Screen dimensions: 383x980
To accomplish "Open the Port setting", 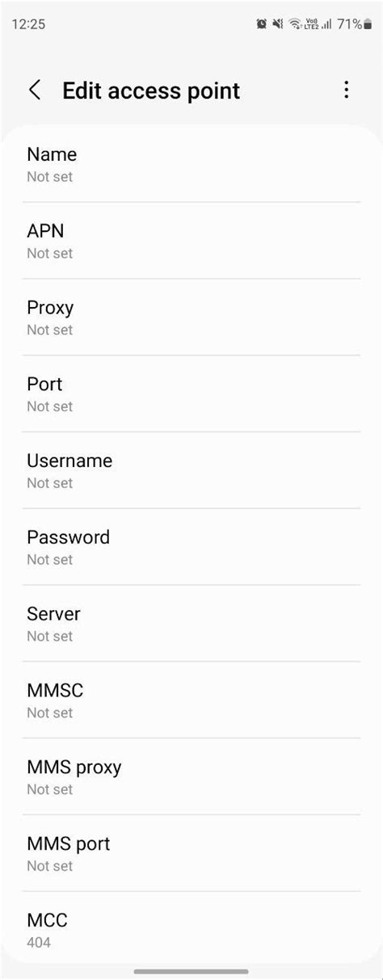I will pyautogui.click(x=191, y=394).
